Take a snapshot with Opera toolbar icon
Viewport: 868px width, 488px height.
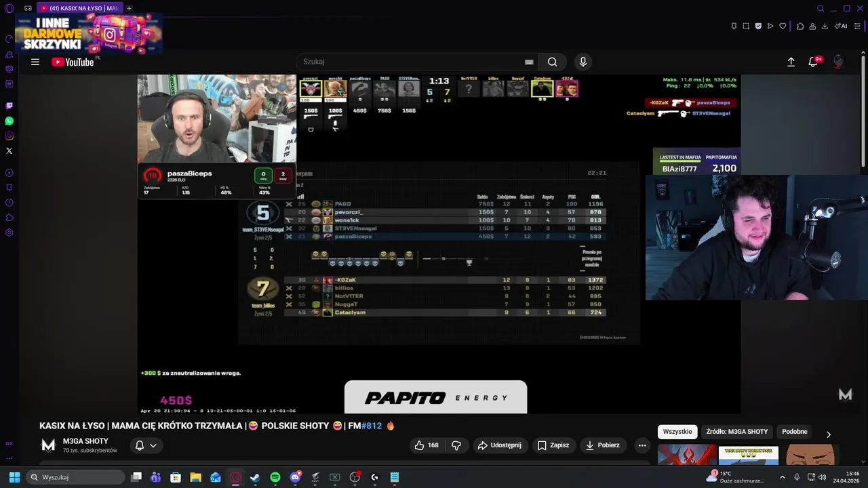pos(746,26)
